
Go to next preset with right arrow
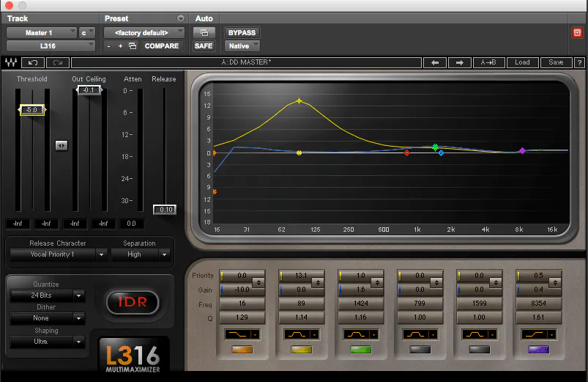pyautogui.click(x=460, y=63)
